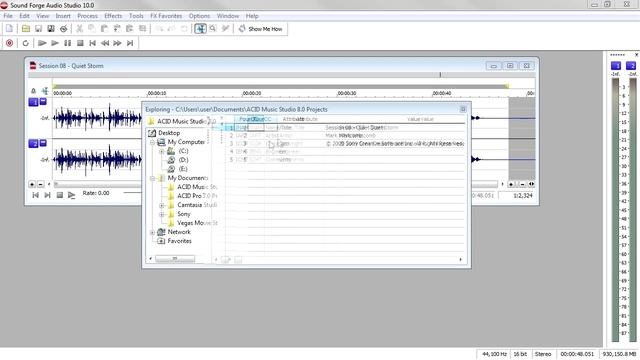Click the level zoom out button under the waveform
The image size is (640, 360).
point(40,184)
